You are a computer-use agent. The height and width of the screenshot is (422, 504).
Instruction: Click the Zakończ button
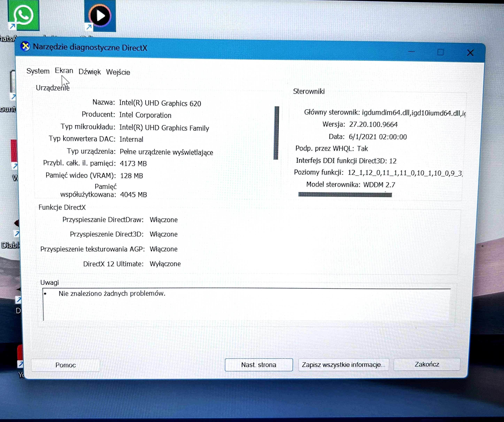click(427, 364)
